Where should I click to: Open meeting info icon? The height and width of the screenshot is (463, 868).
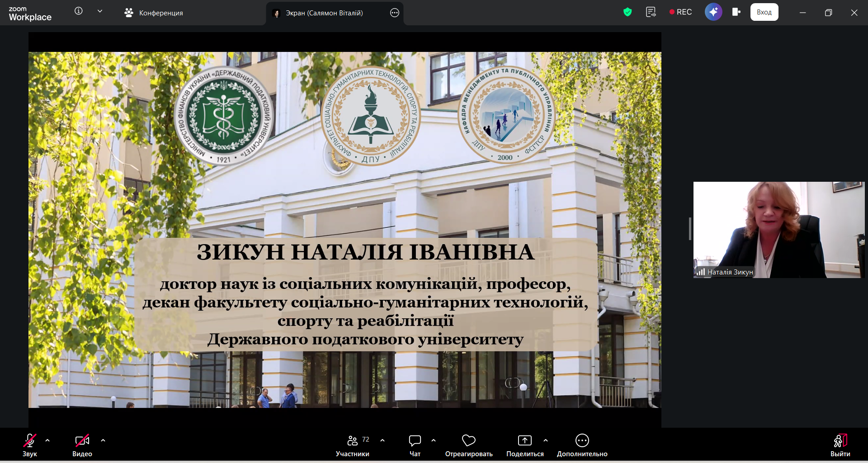[x=79, y=11]
